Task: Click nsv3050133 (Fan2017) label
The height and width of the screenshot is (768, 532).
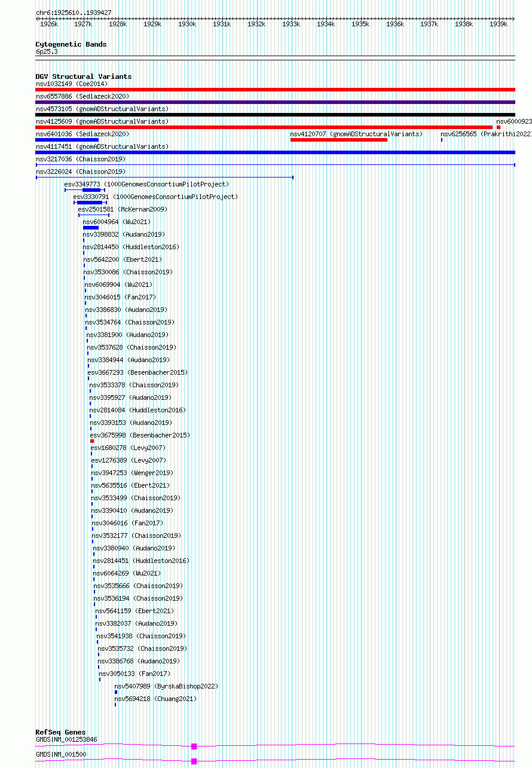Action: 134,674
